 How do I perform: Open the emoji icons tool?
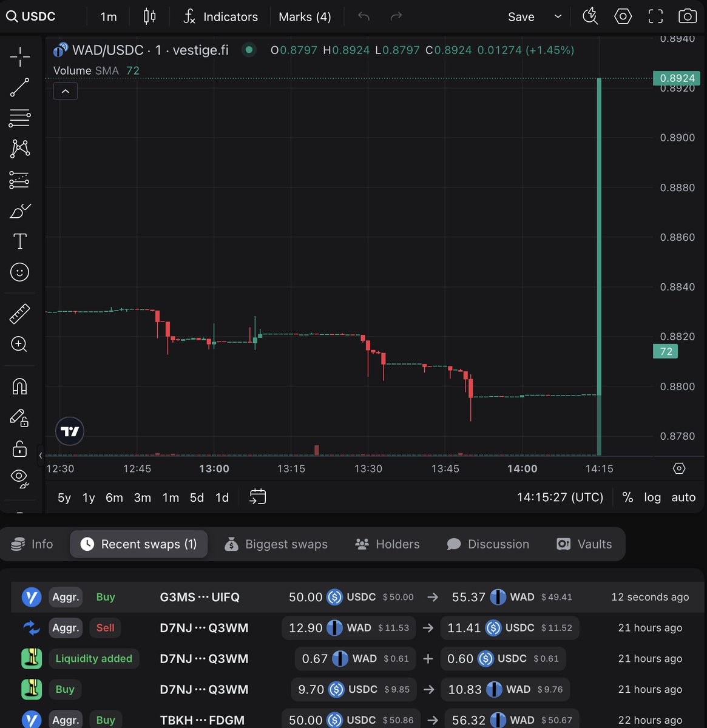pos(19,272)
